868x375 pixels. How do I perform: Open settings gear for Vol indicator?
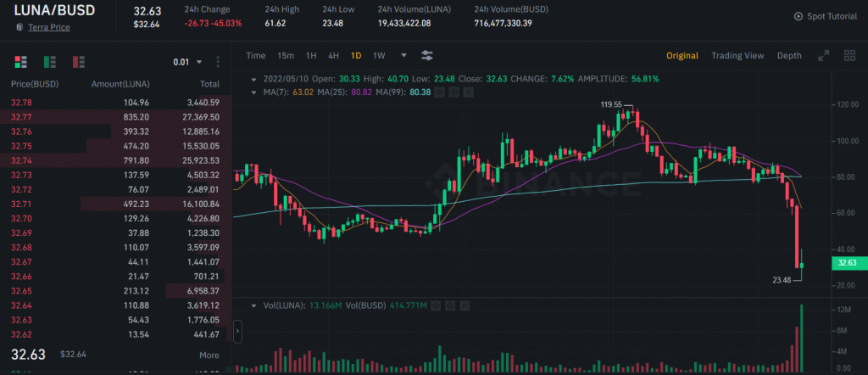point(450,305)
